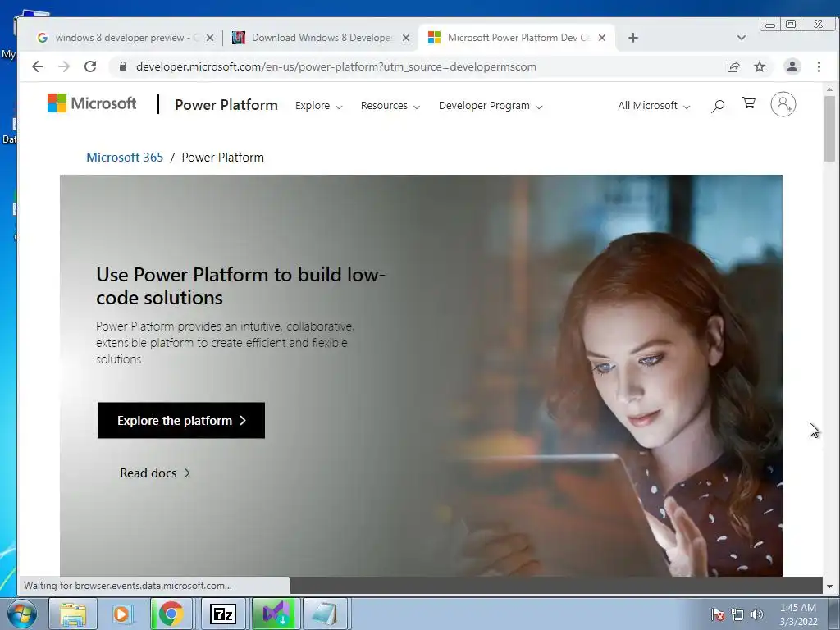Click the forward navigation arrow
The width and height of the screenshot is (840, 630).
point(64,66)
